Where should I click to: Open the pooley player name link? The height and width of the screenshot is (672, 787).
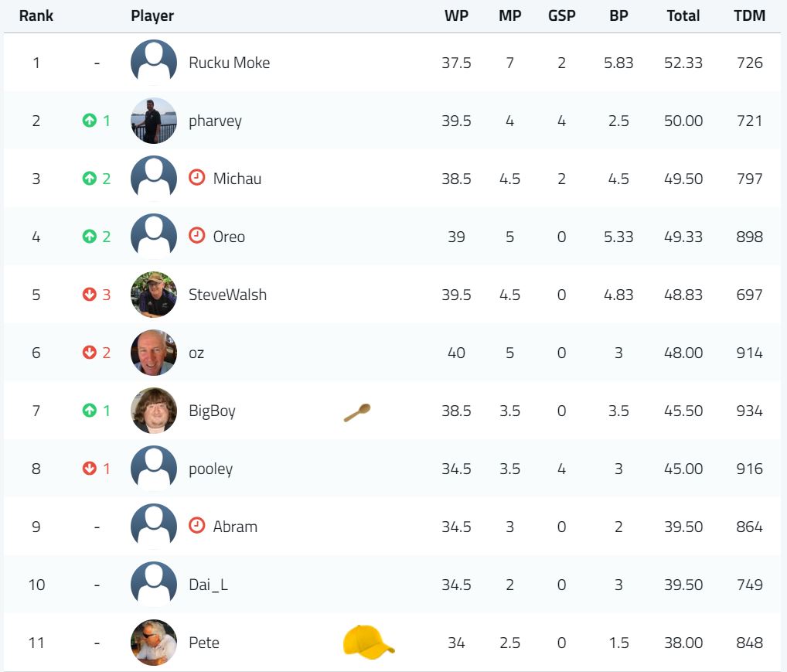pyautogui.click(x=211, y=469)
